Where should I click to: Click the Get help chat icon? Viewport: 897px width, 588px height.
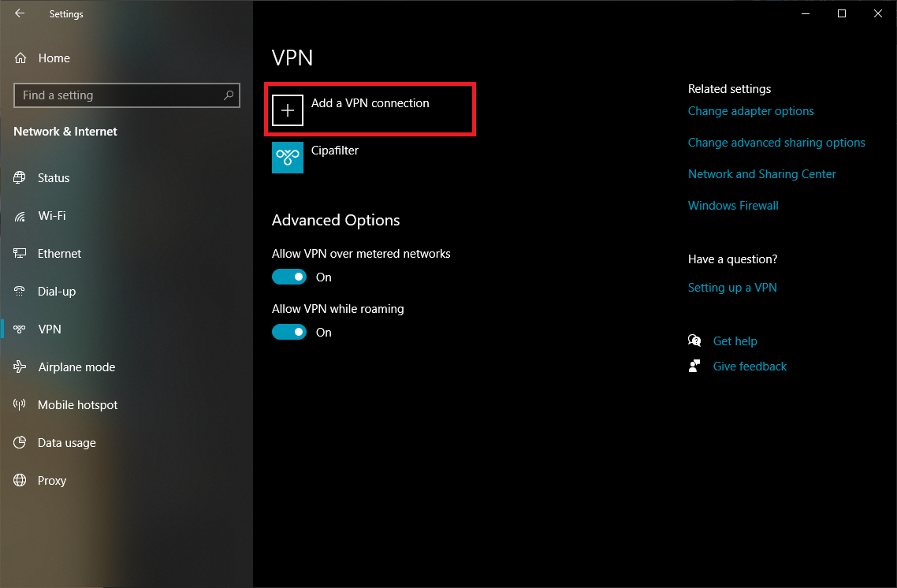(x=694, y=341)
